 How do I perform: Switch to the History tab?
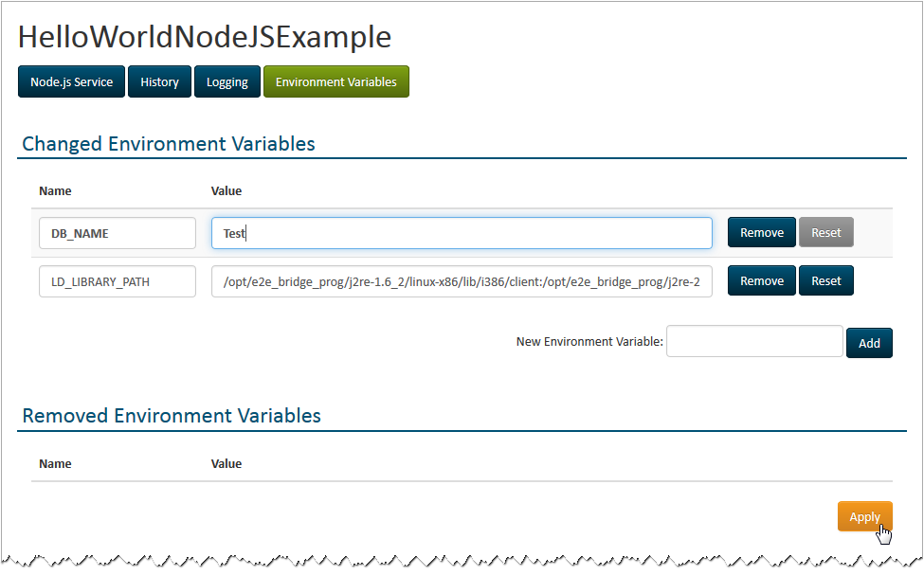(159, 82)
